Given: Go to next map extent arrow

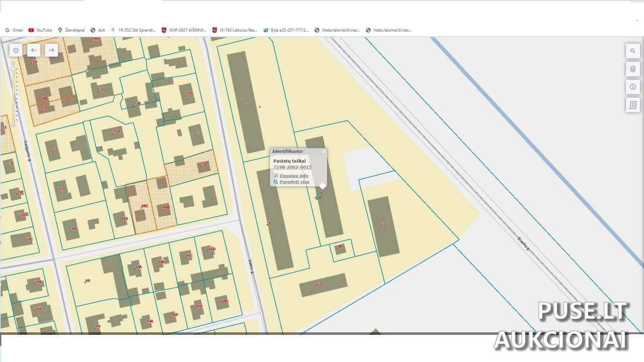Looking at the screenshot, I should pos(51,50).
